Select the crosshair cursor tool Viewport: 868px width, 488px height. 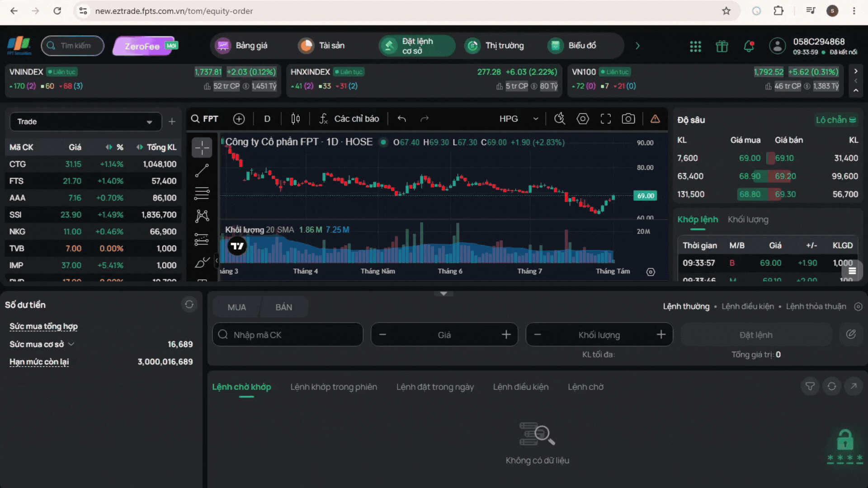point(202,148)
